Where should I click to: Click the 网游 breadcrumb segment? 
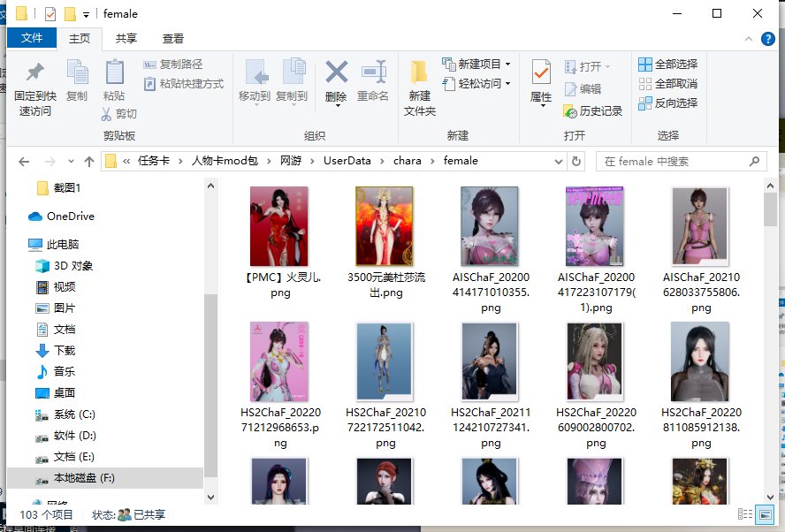point(291,161)
